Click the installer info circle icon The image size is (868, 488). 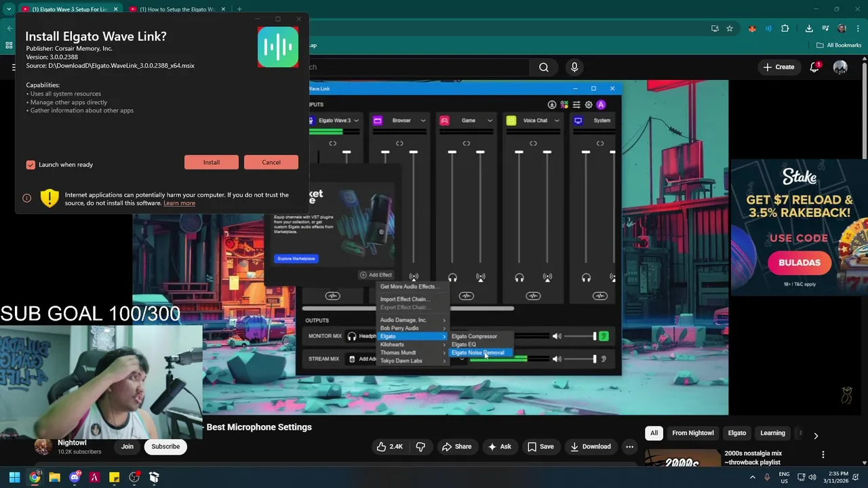26,198
